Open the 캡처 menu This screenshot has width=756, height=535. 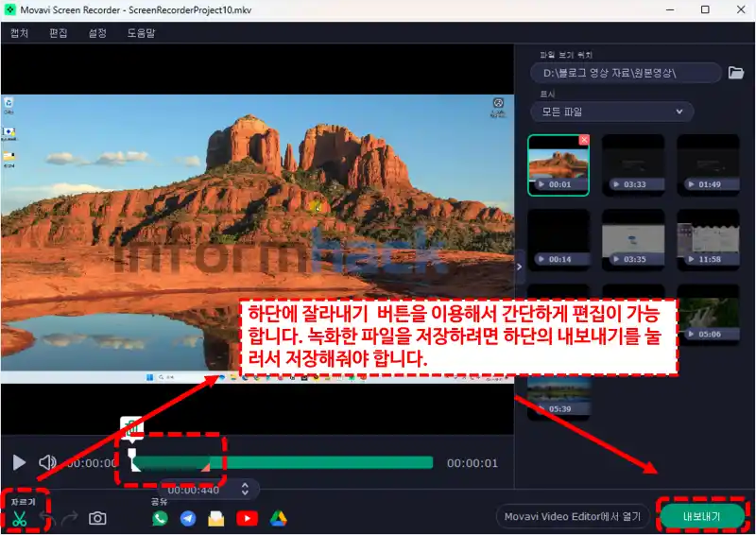19,33
